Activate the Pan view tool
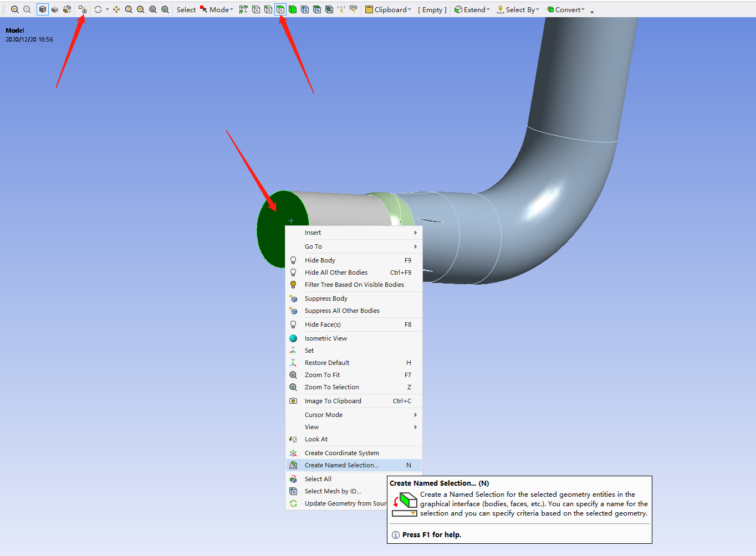This screenshot has height=556, width=756. pyautogui.click(x=116, y=9)
